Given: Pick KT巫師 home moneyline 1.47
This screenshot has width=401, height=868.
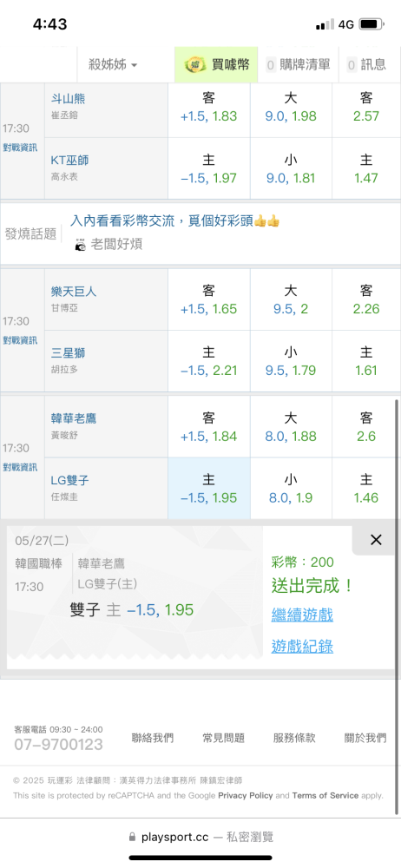Looking at the screenshot, I should [366, 169].
